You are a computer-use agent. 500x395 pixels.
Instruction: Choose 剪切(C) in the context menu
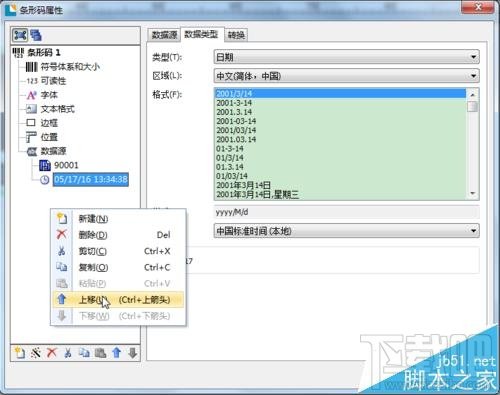[118, 251]
